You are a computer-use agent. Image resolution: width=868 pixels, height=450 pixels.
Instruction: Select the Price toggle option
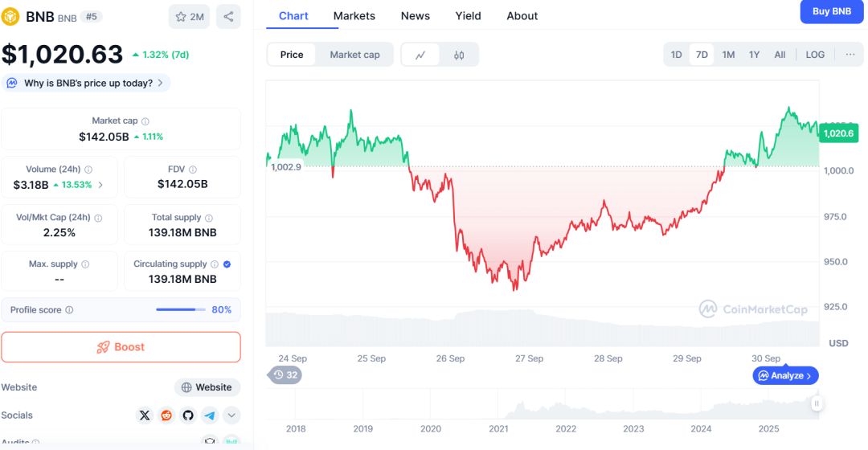pos(292,55)
